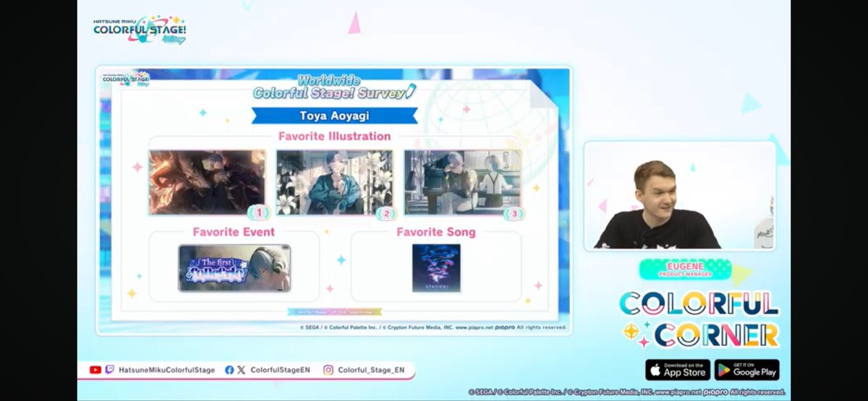Click the Instagram icon beside Colorful_Stage_EN
This screenshot has width=868, height=401.
click(x=328, y=370)
